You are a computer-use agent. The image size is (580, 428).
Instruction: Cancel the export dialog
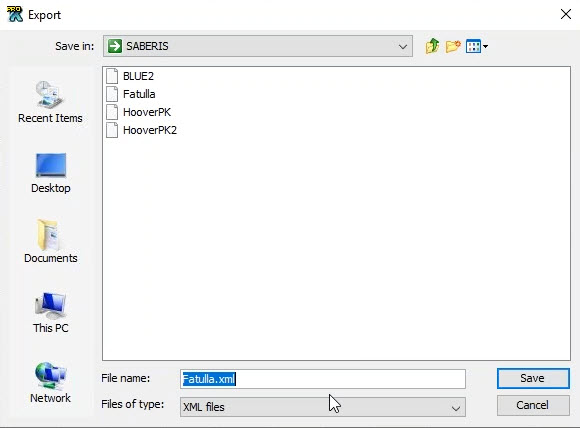coord(533,405)
